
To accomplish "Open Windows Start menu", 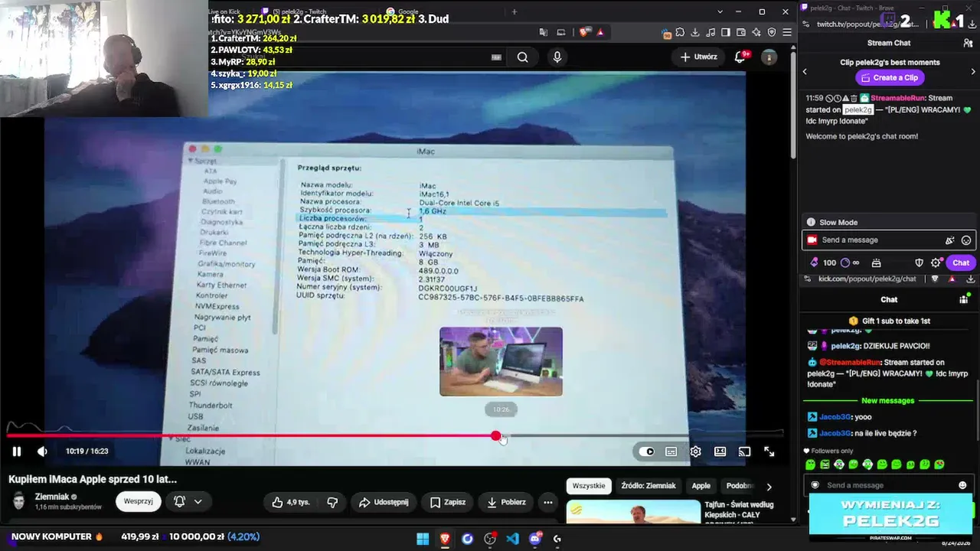I will coord(423,539).
